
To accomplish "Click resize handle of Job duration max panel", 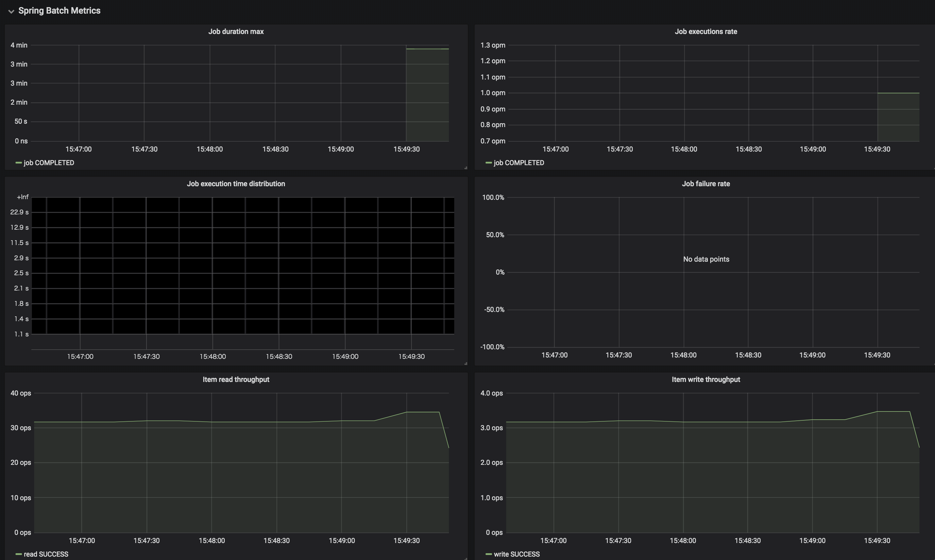I will point(465,168).
